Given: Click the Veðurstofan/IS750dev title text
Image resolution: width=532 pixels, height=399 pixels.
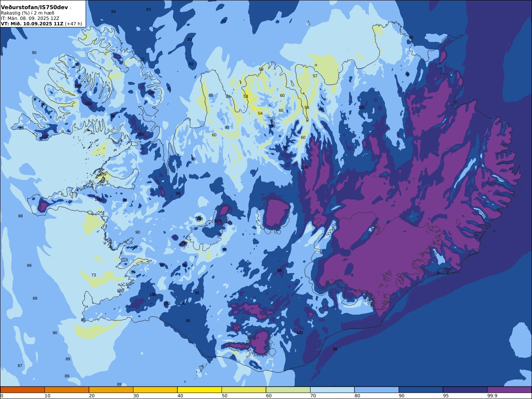Looking at the screenshot, I should [34, 7].
